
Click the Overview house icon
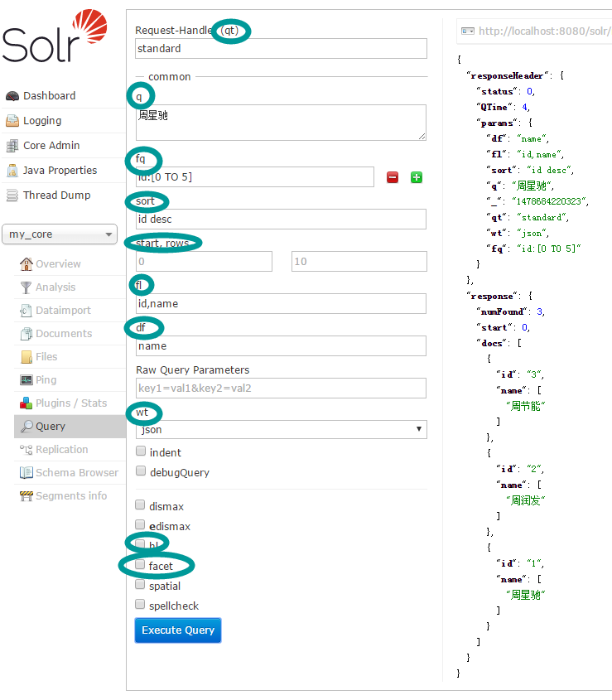coord(27,263)
